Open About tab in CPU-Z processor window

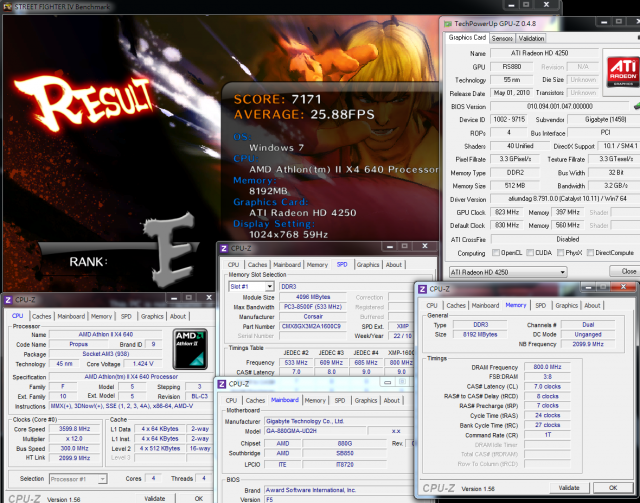point(178,316)
